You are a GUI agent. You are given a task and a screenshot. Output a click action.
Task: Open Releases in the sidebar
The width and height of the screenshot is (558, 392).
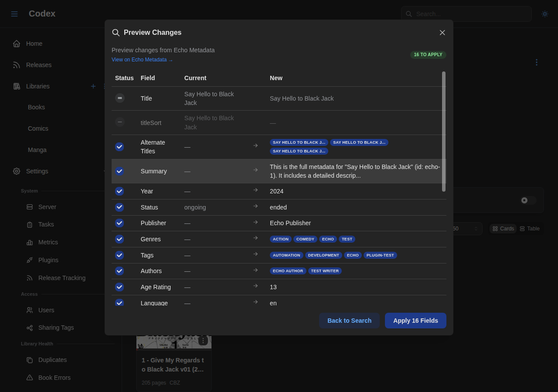39,65
